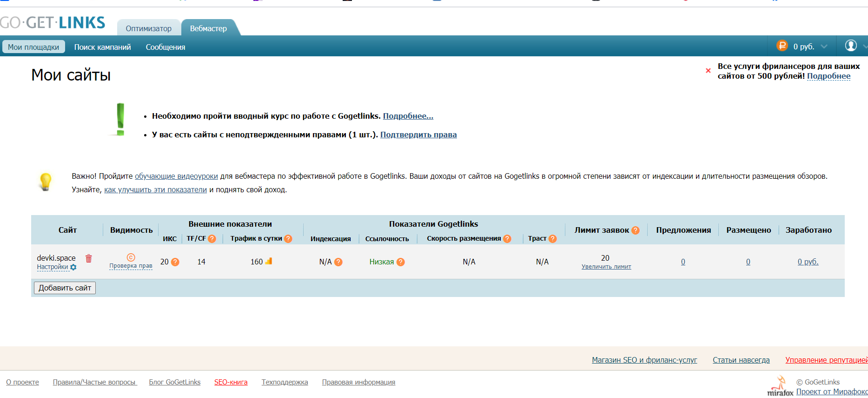Image resolution: width=868 pixels, height=398 pixels.
Task: Open the 0 link under Размещено
Action: (x=748, y=262)
